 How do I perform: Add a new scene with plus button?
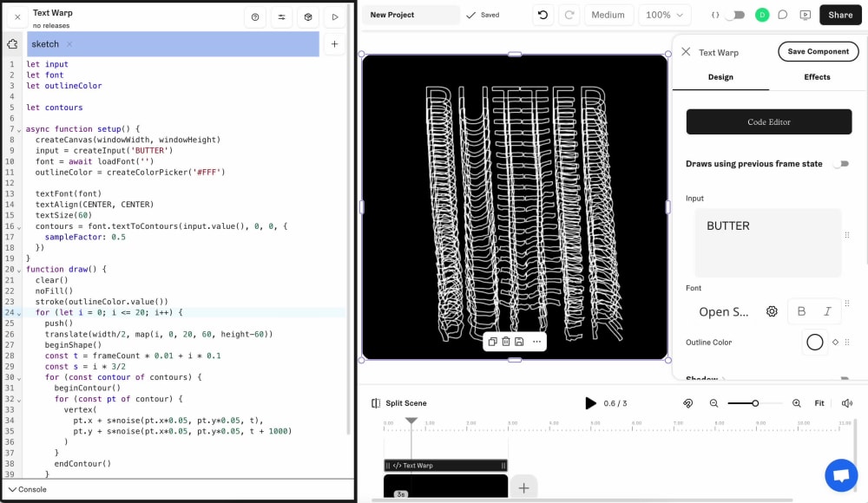click(x=523, y=487)
